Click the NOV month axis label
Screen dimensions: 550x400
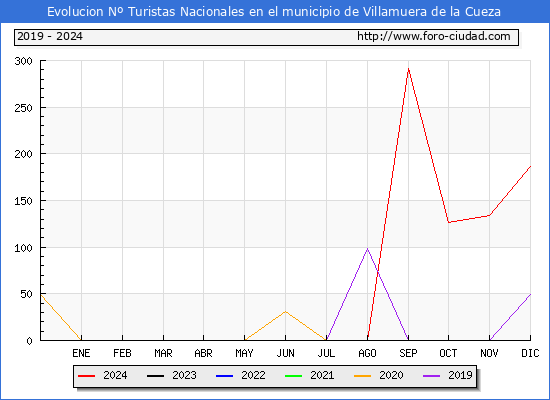[x=489, y=353]
